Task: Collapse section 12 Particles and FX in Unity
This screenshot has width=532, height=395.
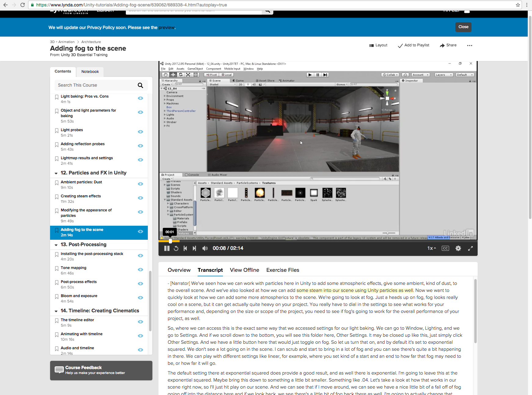Action: click(56, 173)
